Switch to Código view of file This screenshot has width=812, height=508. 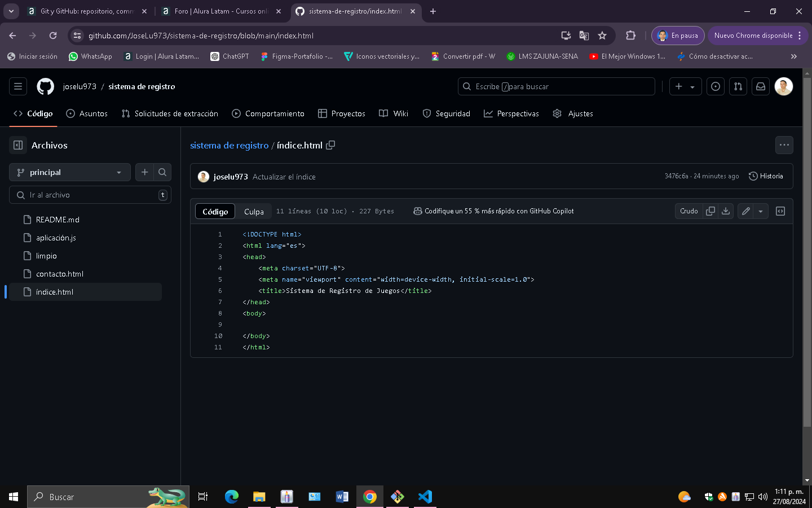pyautogui.click(x=215, y=212)
